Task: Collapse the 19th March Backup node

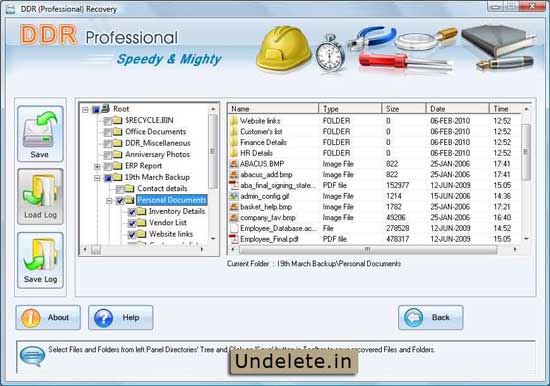Action: coord(97,178)
